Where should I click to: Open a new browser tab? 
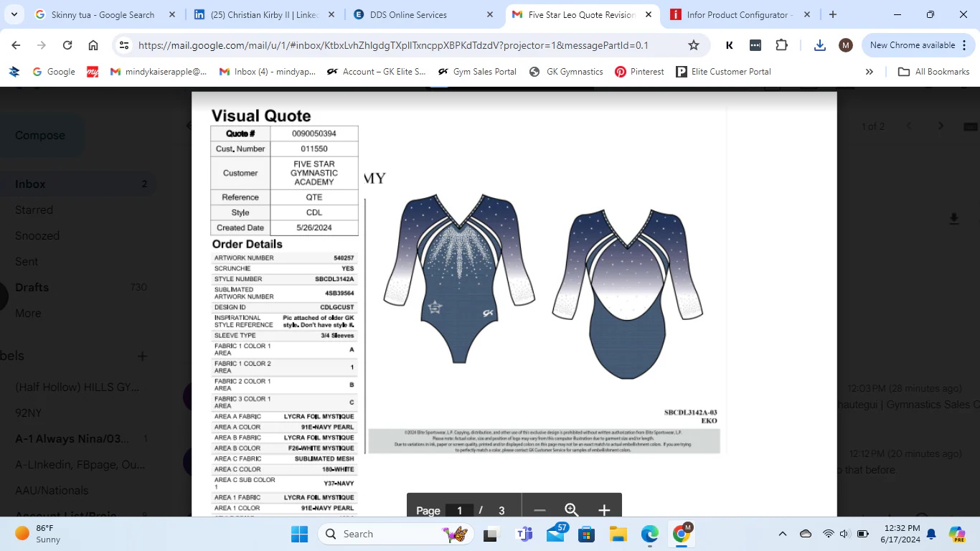tap(832, 14)
